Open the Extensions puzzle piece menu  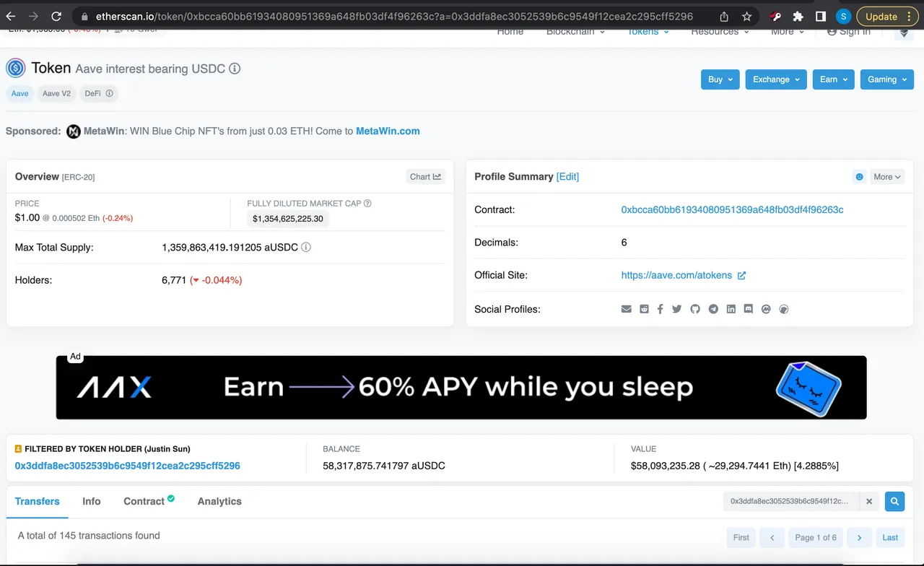pyautogui.click(x=798, y=16)
